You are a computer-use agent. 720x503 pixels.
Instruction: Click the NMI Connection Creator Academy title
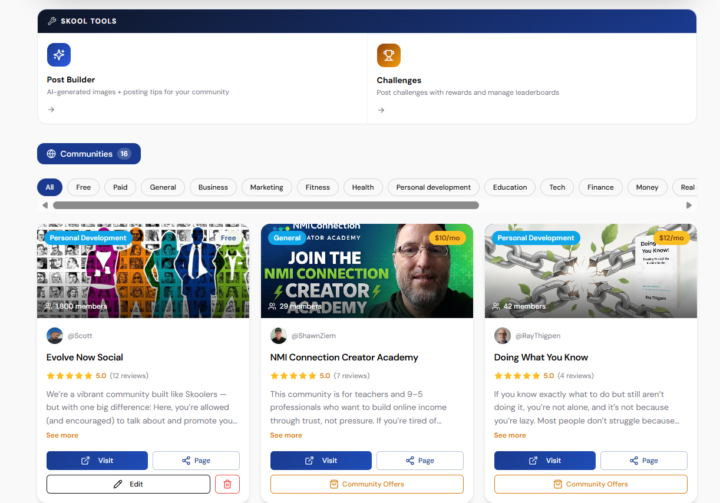click(344, 357)
